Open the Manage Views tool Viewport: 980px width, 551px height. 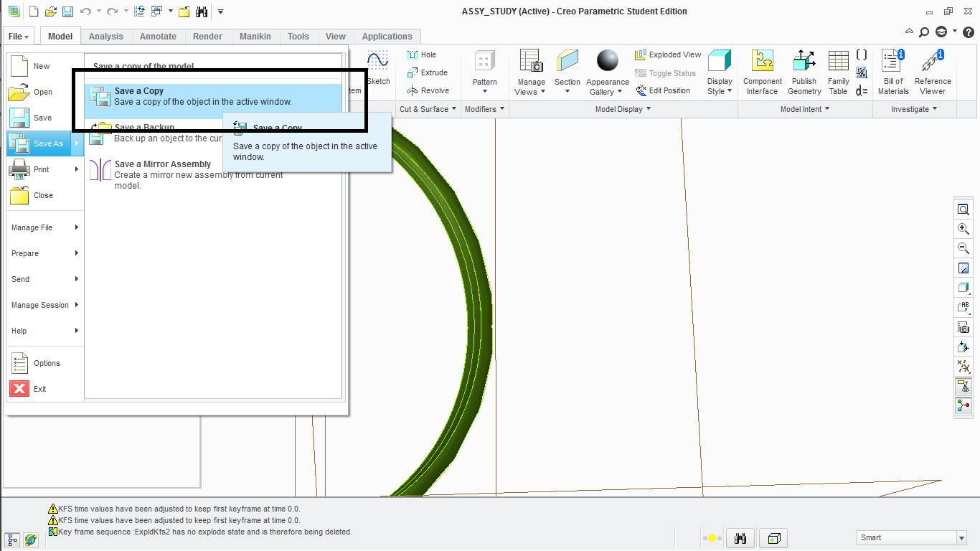click(x=531, y=72)
